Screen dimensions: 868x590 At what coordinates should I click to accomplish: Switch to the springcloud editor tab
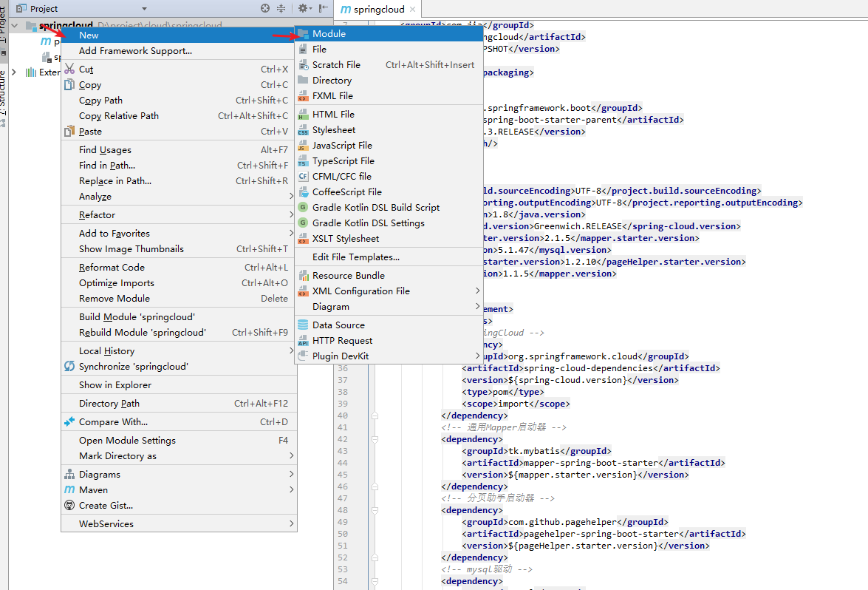[x=379, y=10]
